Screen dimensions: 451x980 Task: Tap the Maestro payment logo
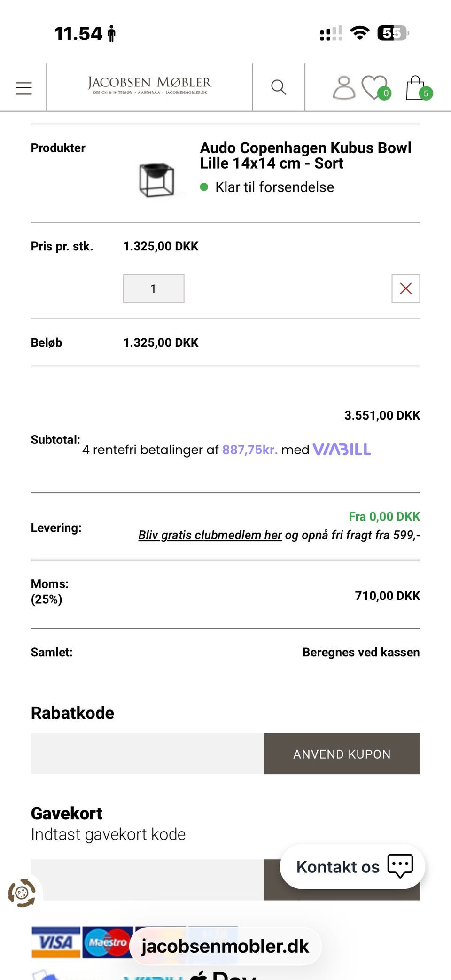pyautogui.click(x=108, y=942)
